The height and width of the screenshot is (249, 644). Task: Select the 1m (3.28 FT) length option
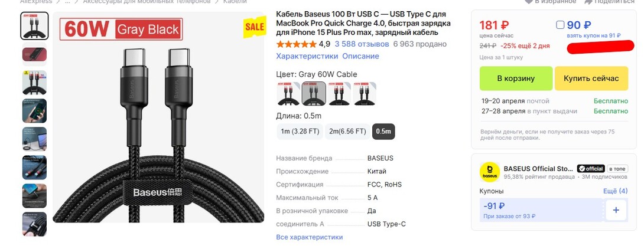pos(300,131)
